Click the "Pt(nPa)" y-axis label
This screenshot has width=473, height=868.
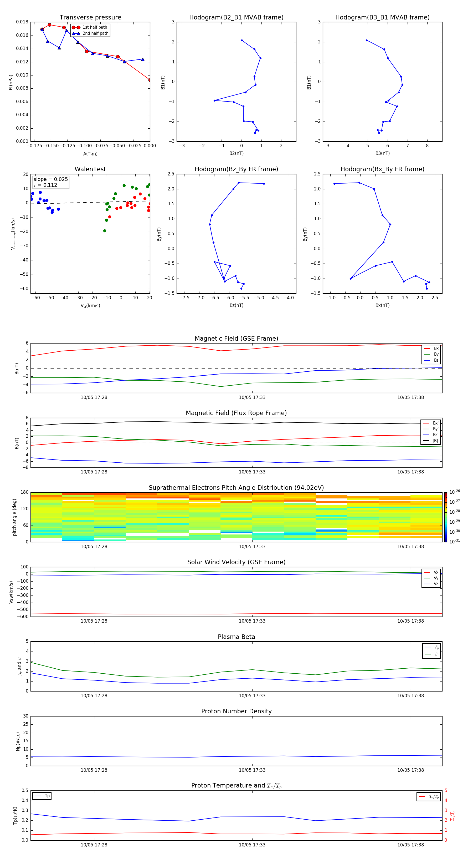pos(11,82)
